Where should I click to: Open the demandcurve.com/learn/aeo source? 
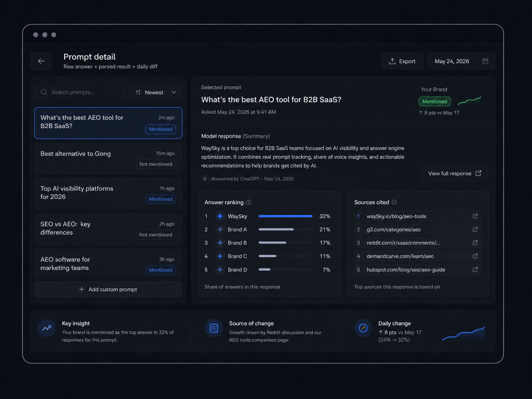click(417, 256)
